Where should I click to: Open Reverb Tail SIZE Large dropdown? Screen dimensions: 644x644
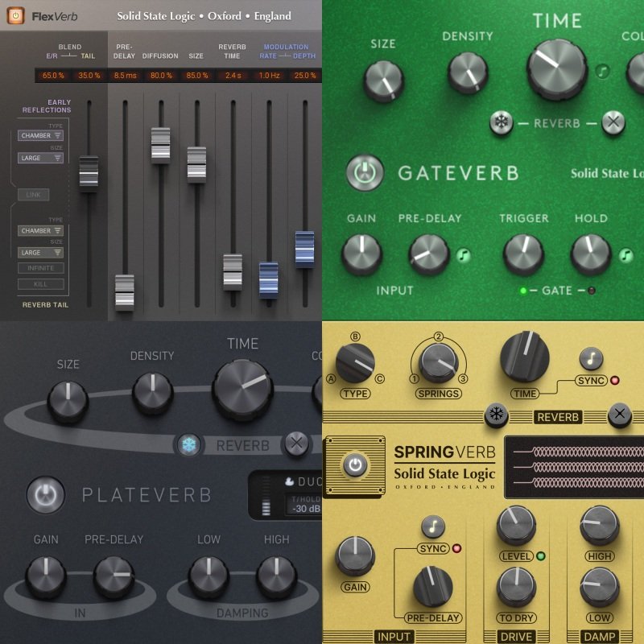[x=40, y=253]
